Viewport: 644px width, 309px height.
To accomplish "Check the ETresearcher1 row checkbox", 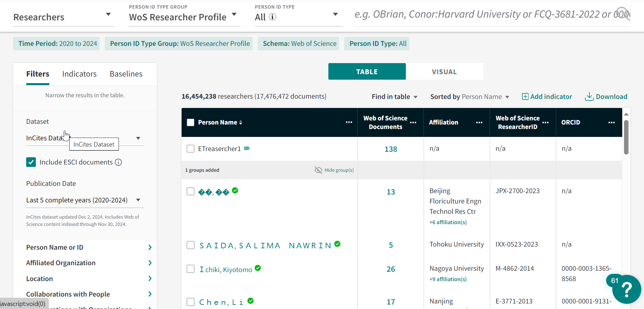I will (x=191, y=149).
